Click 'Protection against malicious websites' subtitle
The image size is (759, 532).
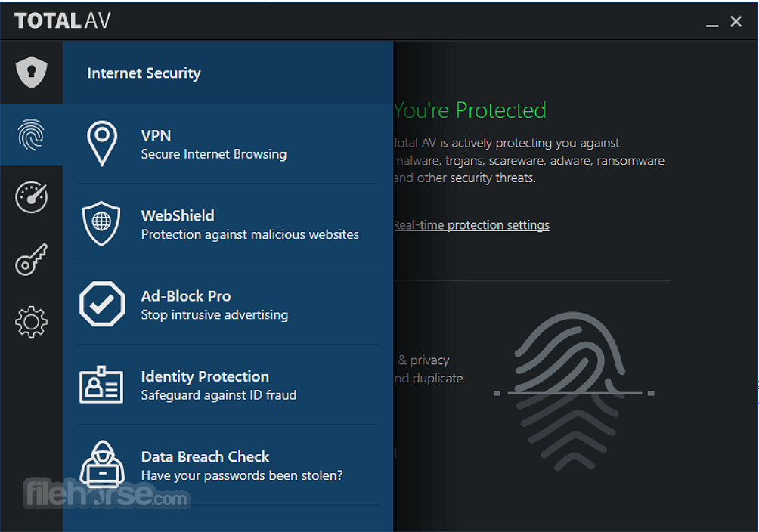pos(249,234)
